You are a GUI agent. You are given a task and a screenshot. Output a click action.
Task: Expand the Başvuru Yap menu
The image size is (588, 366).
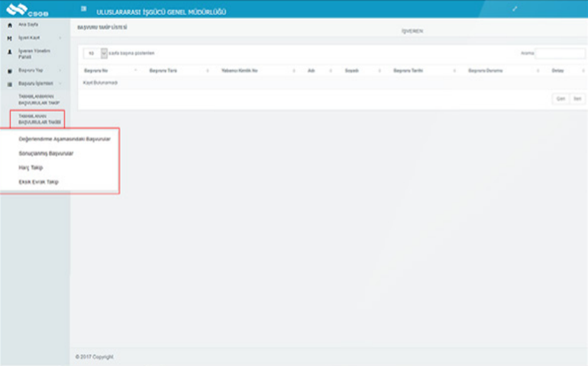coord(59,70)
